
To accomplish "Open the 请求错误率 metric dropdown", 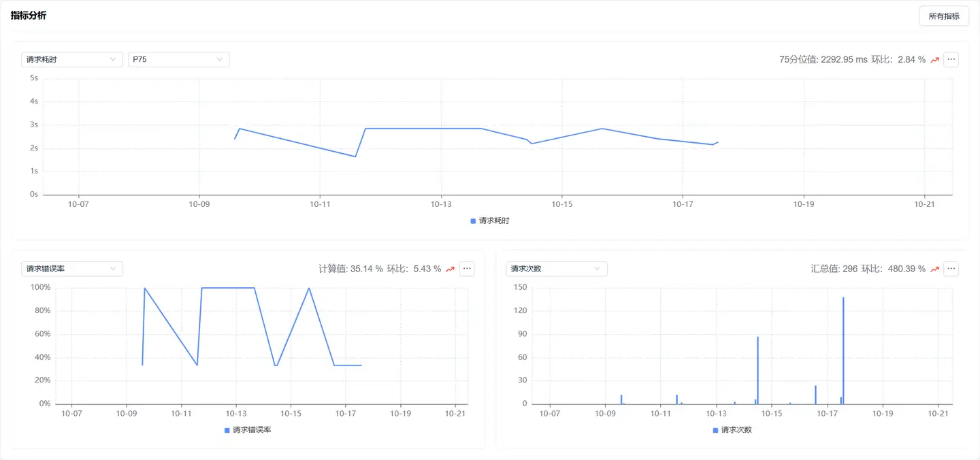I will tap(71, 269).
